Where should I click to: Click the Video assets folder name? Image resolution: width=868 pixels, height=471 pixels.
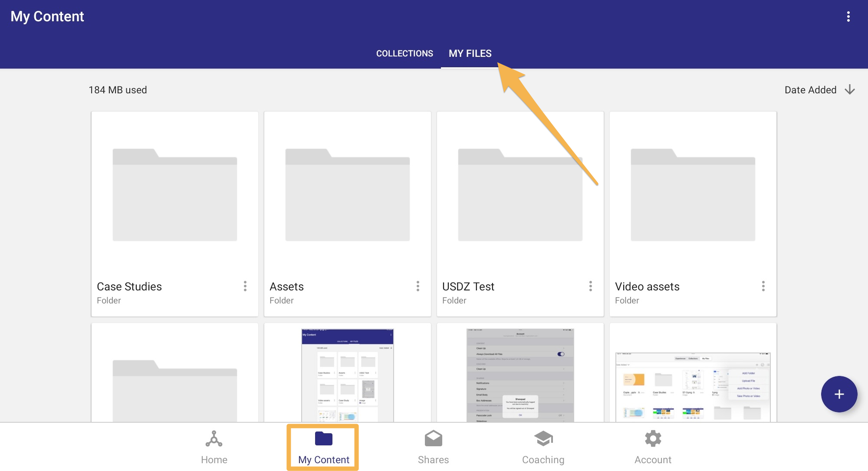click(647, 287)
